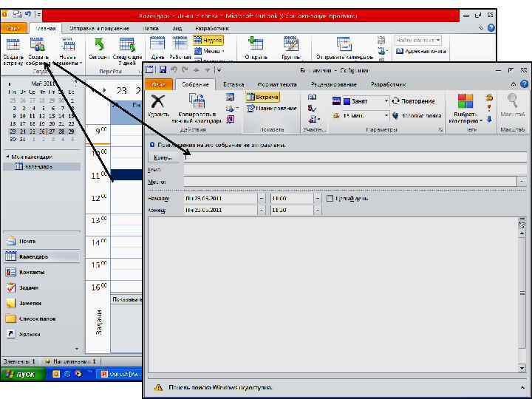532x399 pixels.
Task: Click High Importance exclamation icon in Теги
Action: pyautogui.click(x=489, y=108)
